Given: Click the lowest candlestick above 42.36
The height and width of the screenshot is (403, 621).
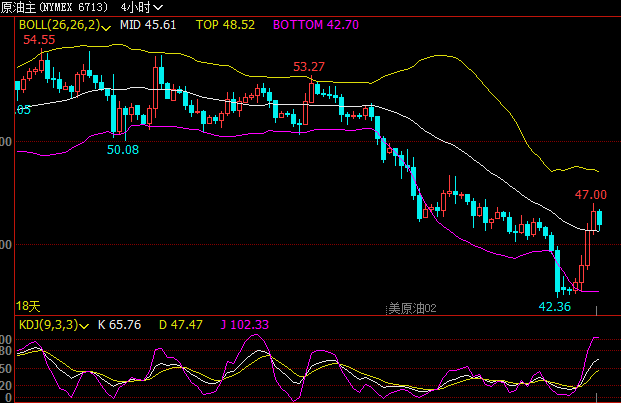Looking at the screenshot, I should 558,272.
